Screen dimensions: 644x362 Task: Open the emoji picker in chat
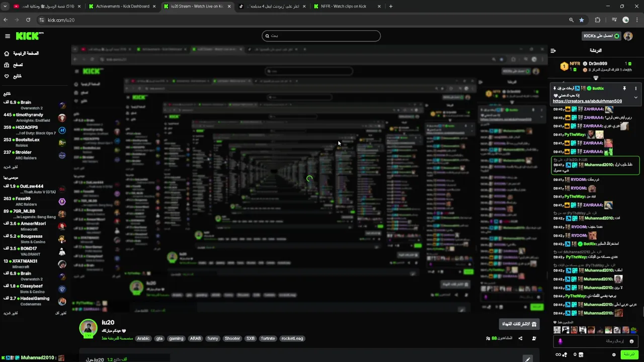coord(631,341)
